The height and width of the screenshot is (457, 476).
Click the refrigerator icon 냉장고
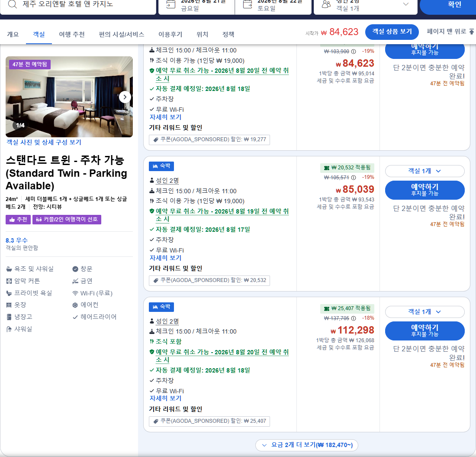9,317
